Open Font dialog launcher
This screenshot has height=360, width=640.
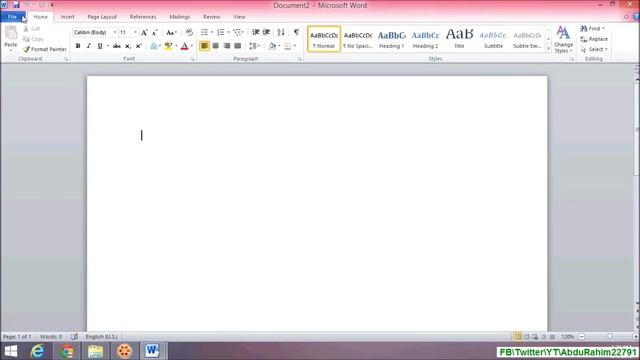[x=192, y=60]
